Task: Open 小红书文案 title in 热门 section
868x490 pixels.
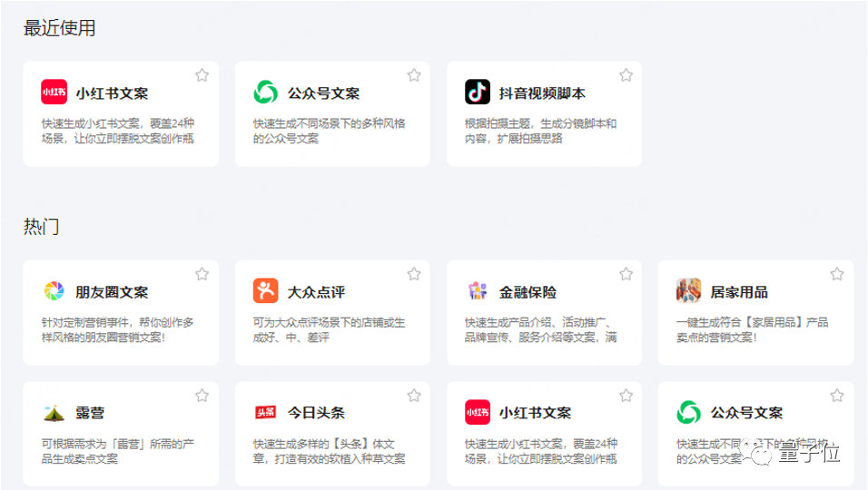Action: [x=535, y=413]
